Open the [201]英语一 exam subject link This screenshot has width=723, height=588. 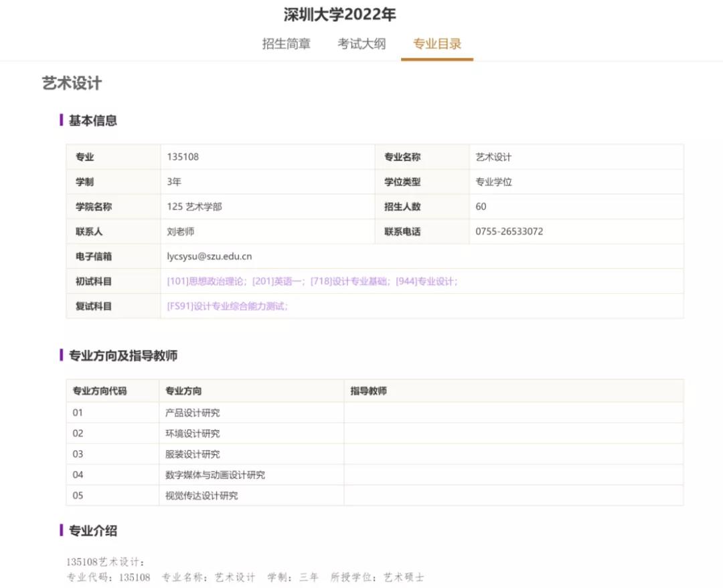coord(278,281)
